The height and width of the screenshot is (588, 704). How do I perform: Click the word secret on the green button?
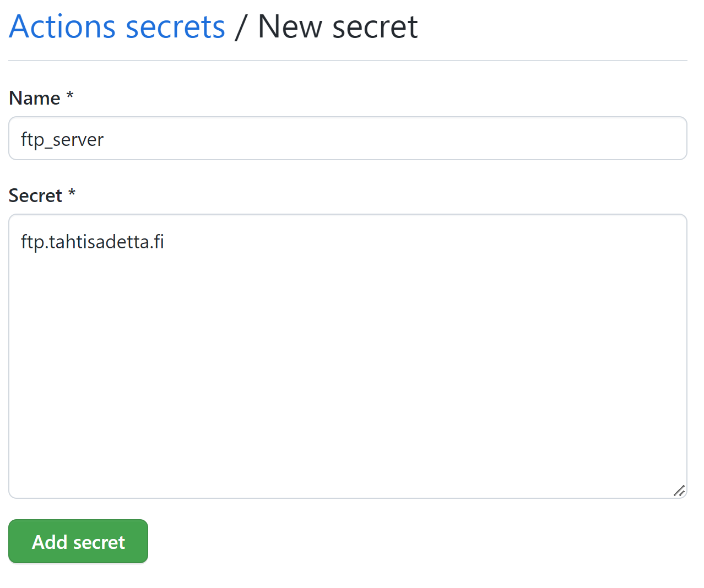click(x=99, y=542)
